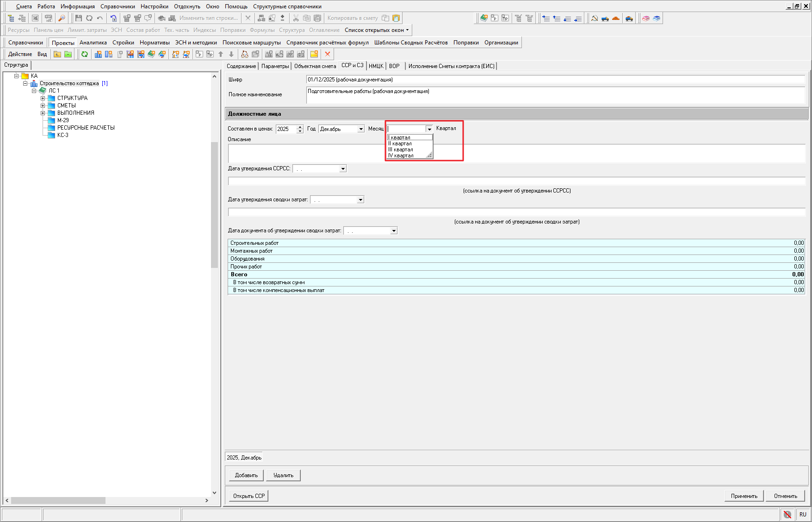Click the save floppy disk icon

[78, 18]
